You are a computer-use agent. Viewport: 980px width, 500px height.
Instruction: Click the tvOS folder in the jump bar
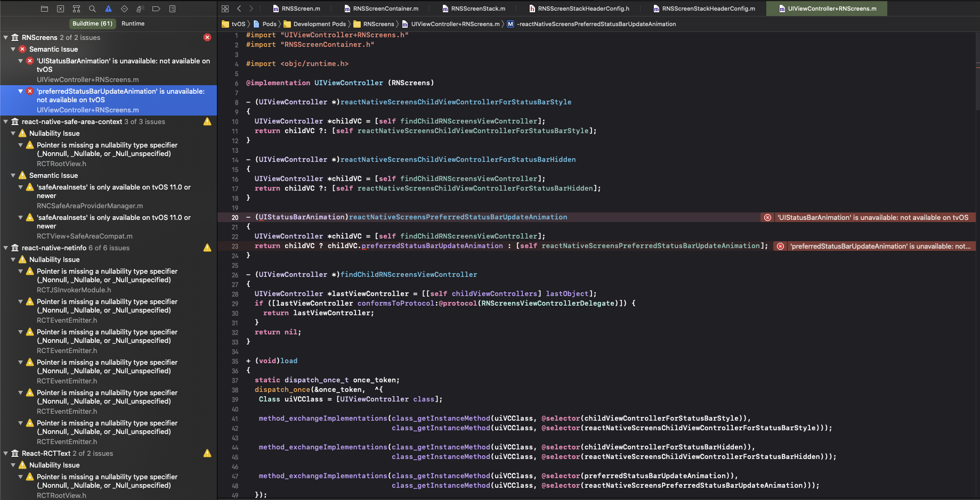pos(234,24)
